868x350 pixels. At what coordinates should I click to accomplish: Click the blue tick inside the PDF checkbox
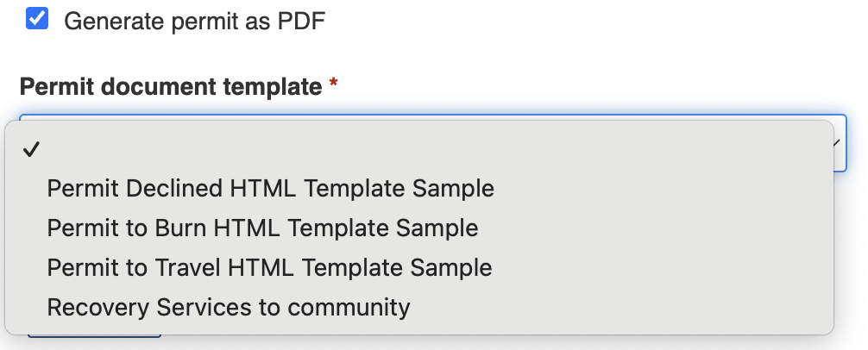point(37,18)
